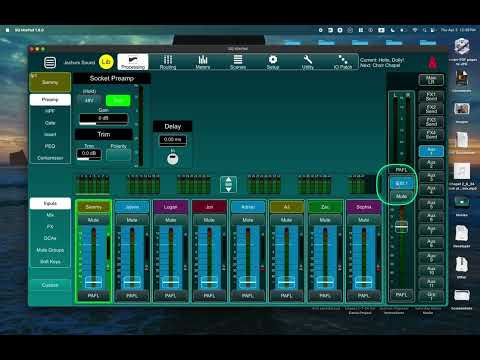Viewport: 480px width, 360px height.
Task: Select the FX1 Send mix
Action: tap(431, 97)
